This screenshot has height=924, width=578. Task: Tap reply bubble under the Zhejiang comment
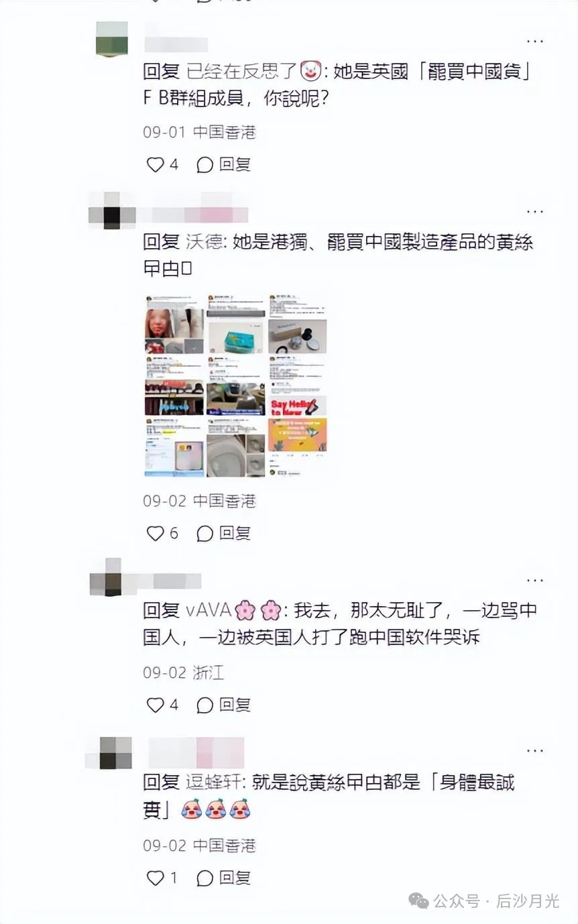205,705
